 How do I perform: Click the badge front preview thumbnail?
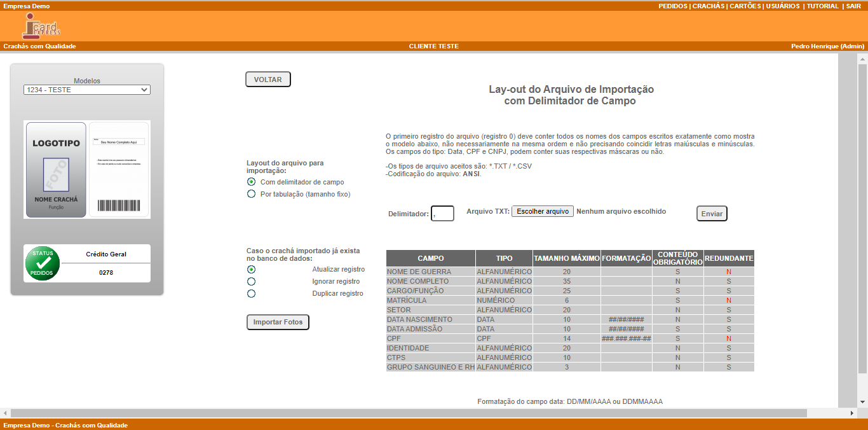click(x=56, y=170)
